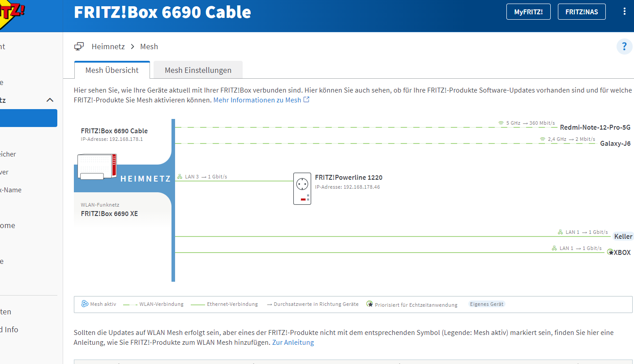Screen dimensions: 634x364
Task: Click the FRITZ! logo in the corner
Action: [11, 14]
